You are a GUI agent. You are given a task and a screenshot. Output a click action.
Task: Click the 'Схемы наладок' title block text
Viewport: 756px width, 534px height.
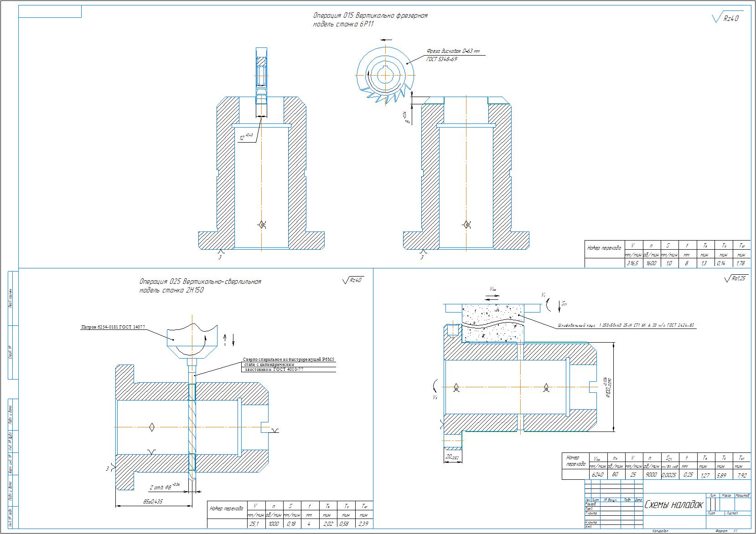(674, 505)
